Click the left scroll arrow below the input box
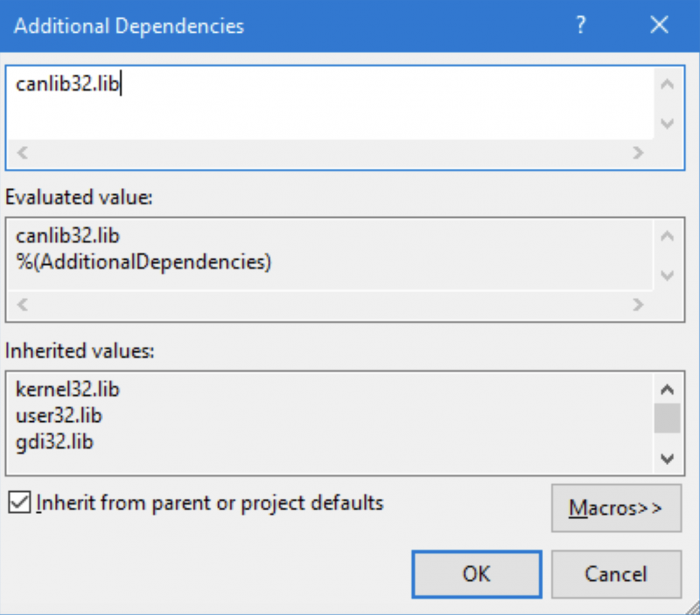Screen dimensions: 700x615 pos(21,153)
